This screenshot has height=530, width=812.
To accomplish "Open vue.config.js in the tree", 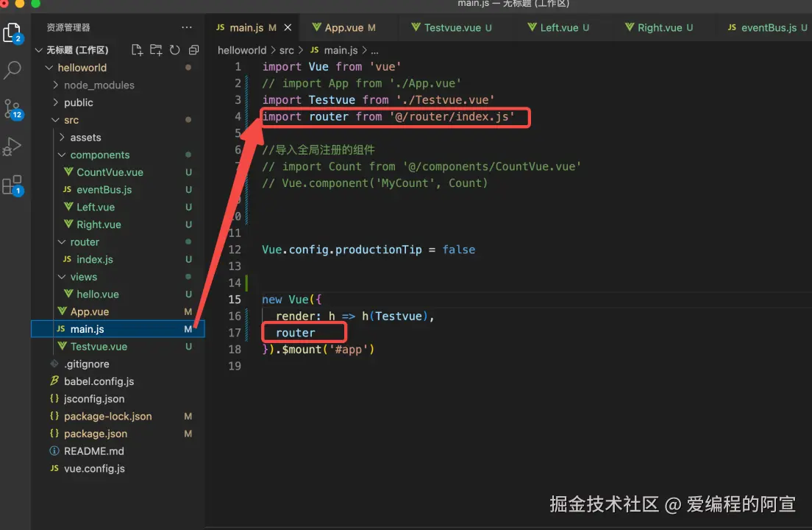I will pyautogui.click(x=118, y=468).
